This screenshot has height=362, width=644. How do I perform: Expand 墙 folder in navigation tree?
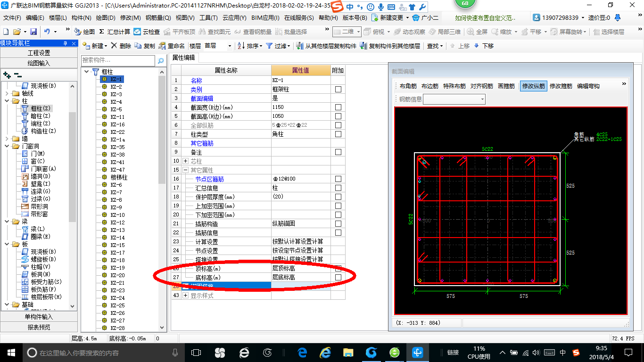pos(6,139)
